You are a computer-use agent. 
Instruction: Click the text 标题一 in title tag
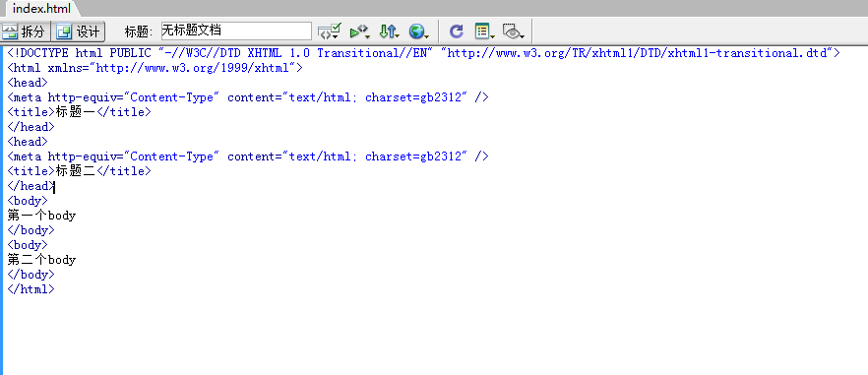point(76,112)
